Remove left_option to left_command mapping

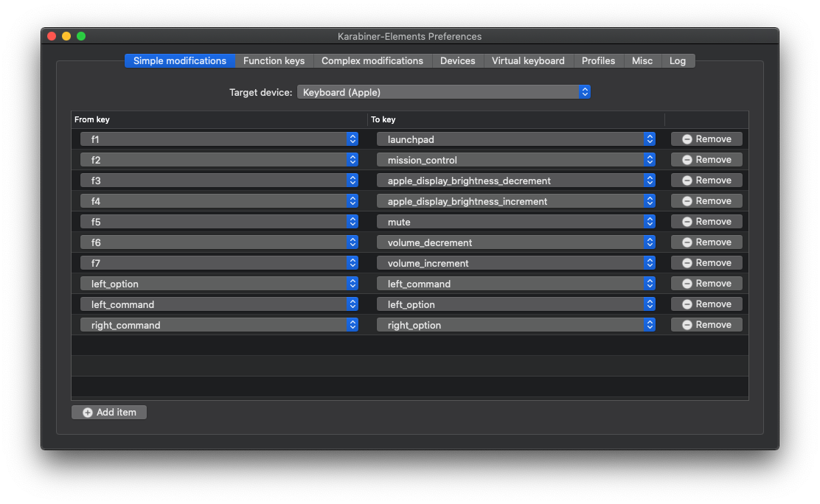706,284
